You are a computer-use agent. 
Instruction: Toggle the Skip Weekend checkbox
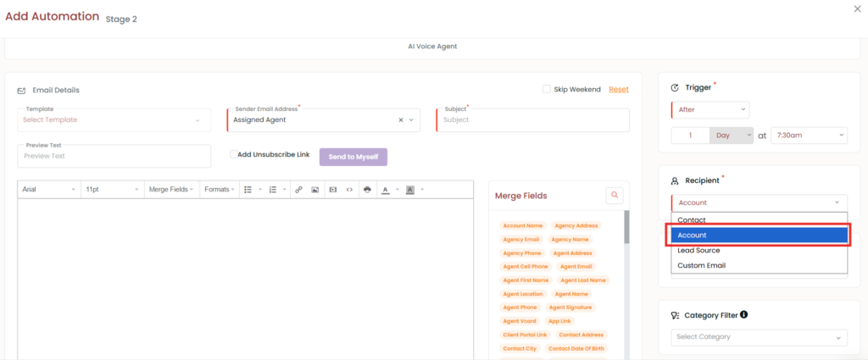pos(547,89)
